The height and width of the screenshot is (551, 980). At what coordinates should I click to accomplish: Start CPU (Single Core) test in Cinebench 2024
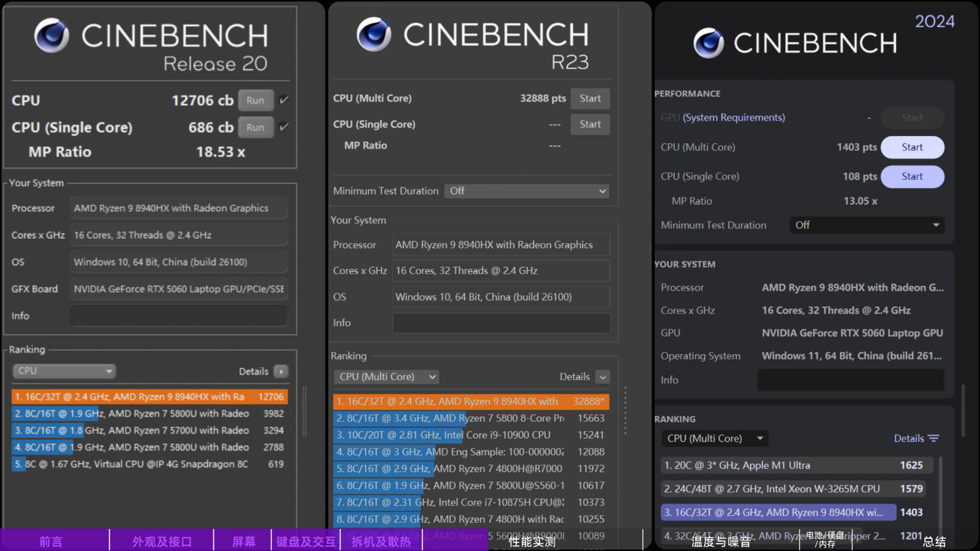pos(912,176)
